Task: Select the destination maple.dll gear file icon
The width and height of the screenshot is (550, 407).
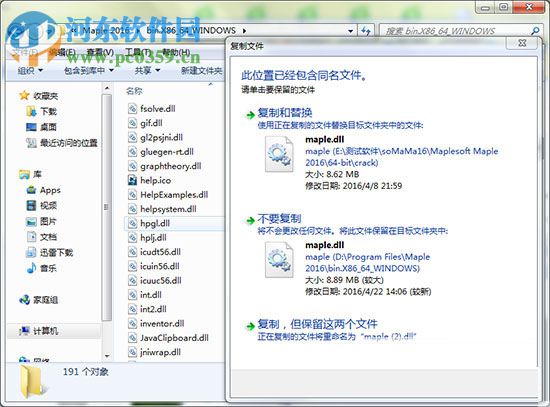Action: point(279,260)
